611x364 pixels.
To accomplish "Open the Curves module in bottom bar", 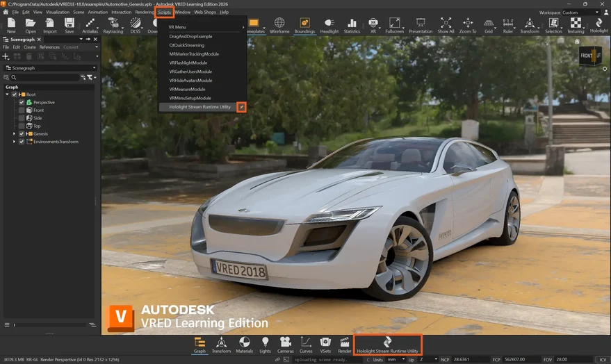I will point(306,345).
